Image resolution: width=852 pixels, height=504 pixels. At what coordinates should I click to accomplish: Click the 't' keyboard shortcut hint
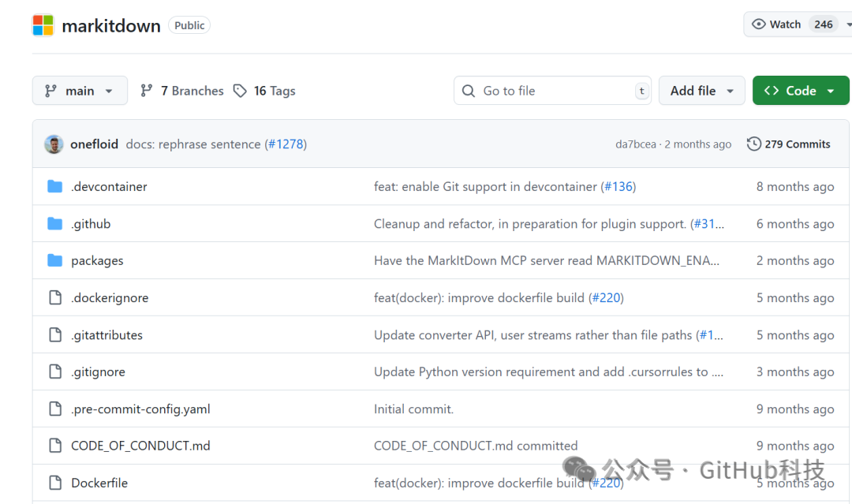point(641,91)
